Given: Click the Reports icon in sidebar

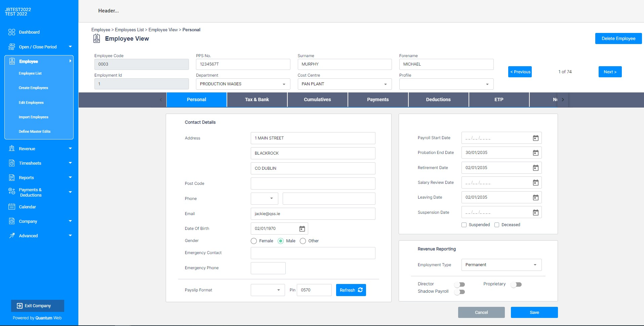Looking at the screenshot, I should pos(12,177).
